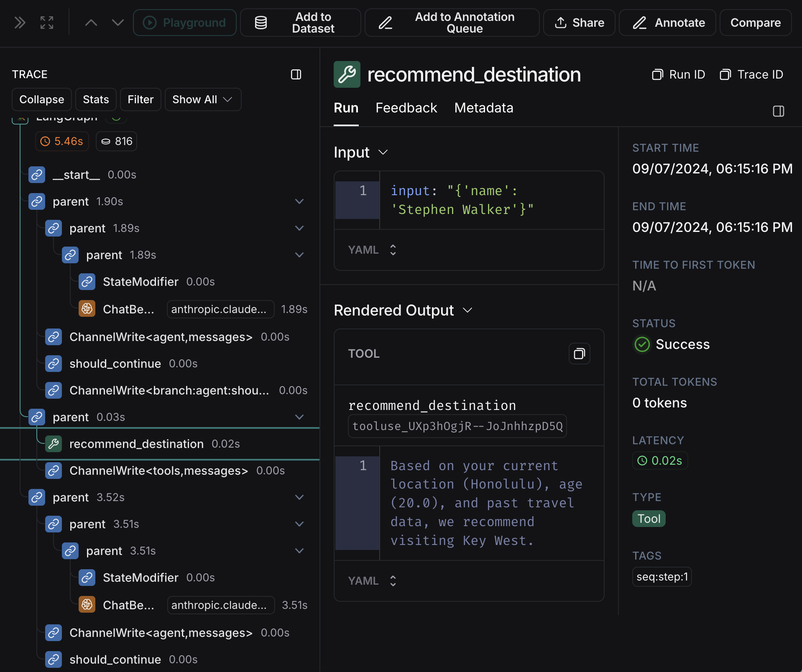Click Add to Annotation Queue button
Viewport: 802px width, 672px height.
[452, 23]
